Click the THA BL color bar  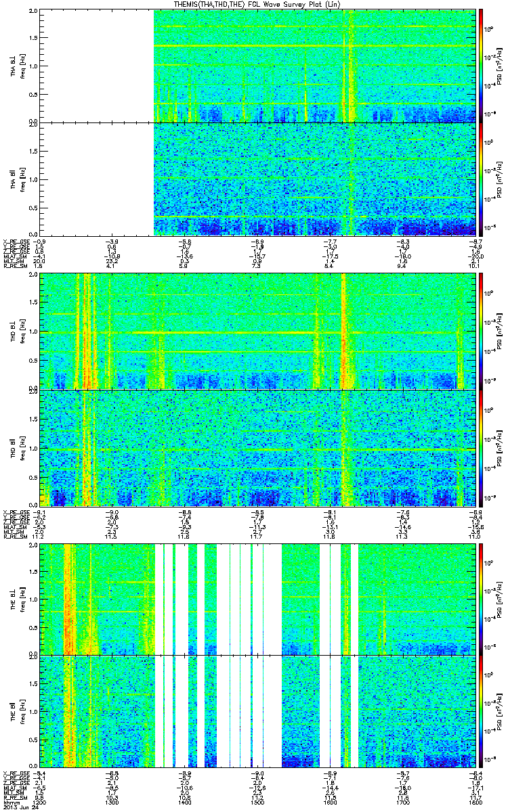tap(481, 66)
